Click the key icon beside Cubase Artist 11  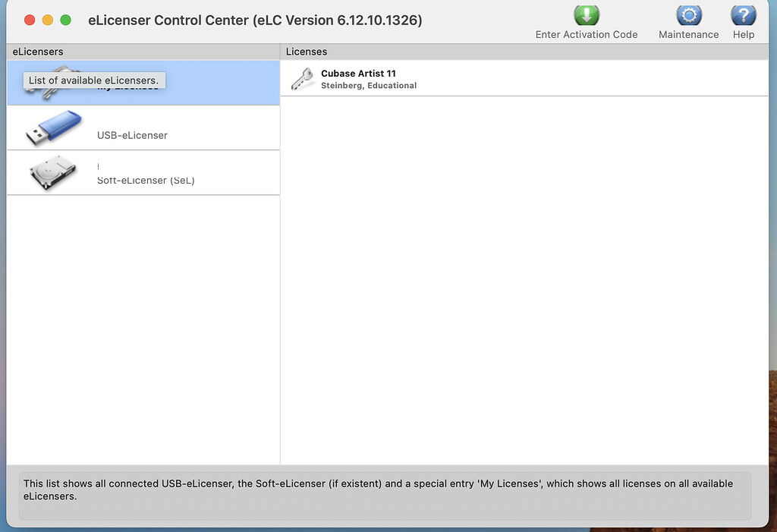click(302, 79)
